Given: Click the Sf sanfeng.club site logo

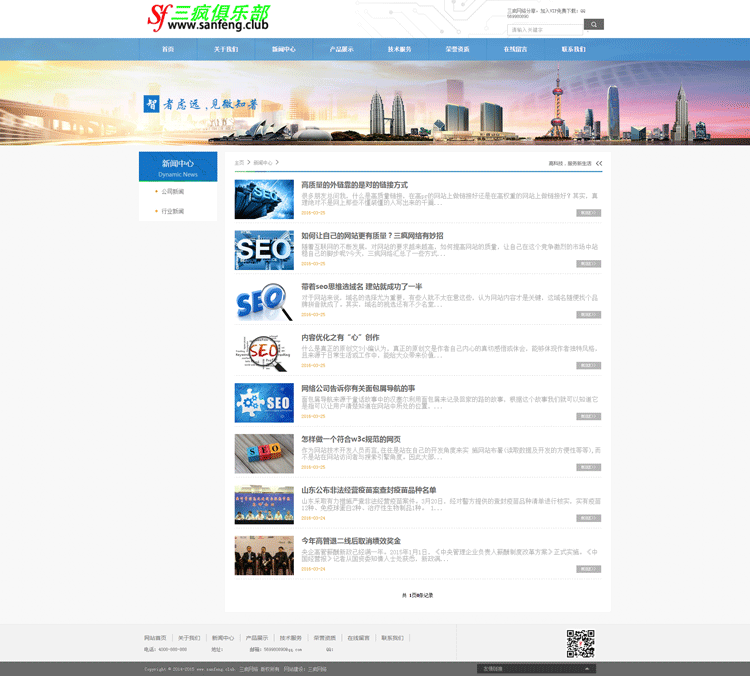Looking at the screenshot, I should click(209, 18).
